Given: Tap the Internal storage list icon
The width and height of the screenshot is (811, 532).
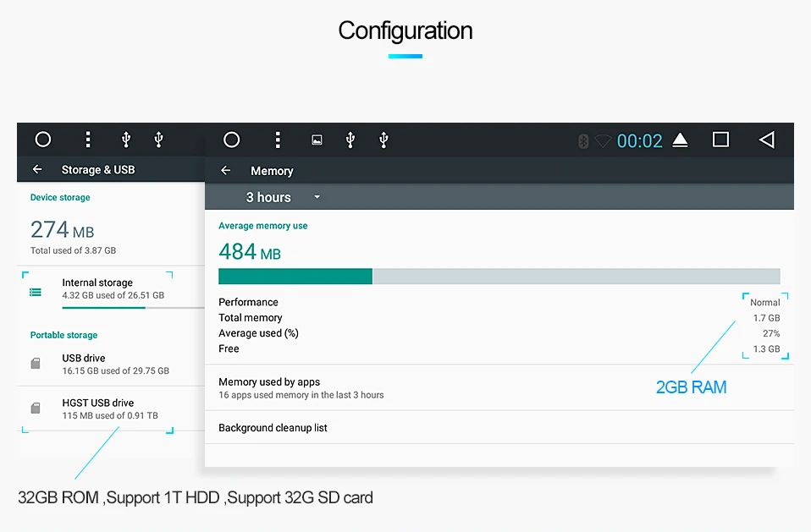Looking at the screenshot, I should [36, 293].
